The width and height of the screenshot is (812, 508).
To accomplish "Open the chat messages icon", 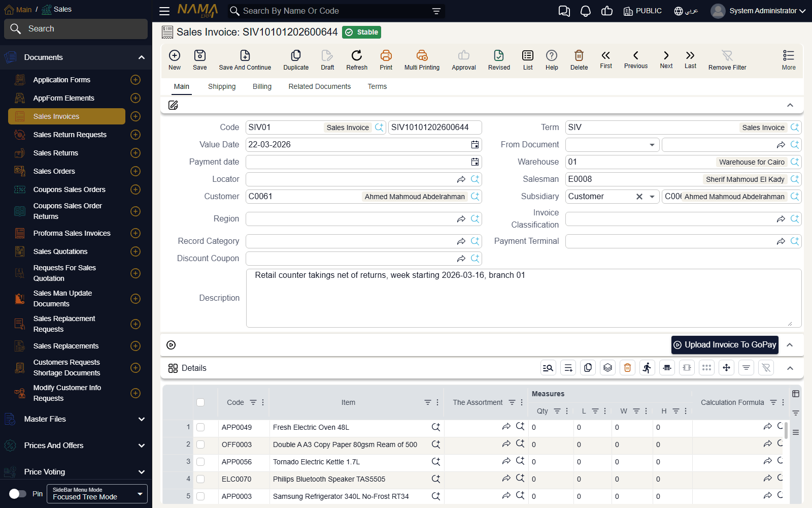I will [x=564, y=11].
